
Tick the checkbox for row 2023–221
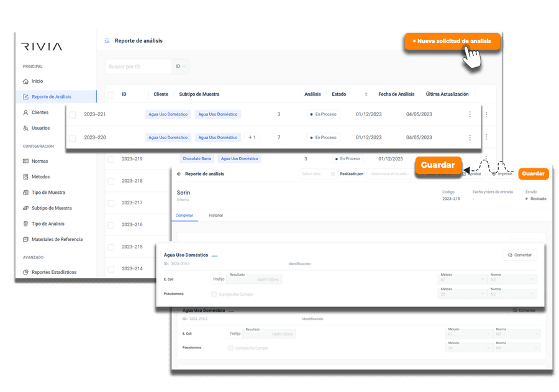[73, 114]
